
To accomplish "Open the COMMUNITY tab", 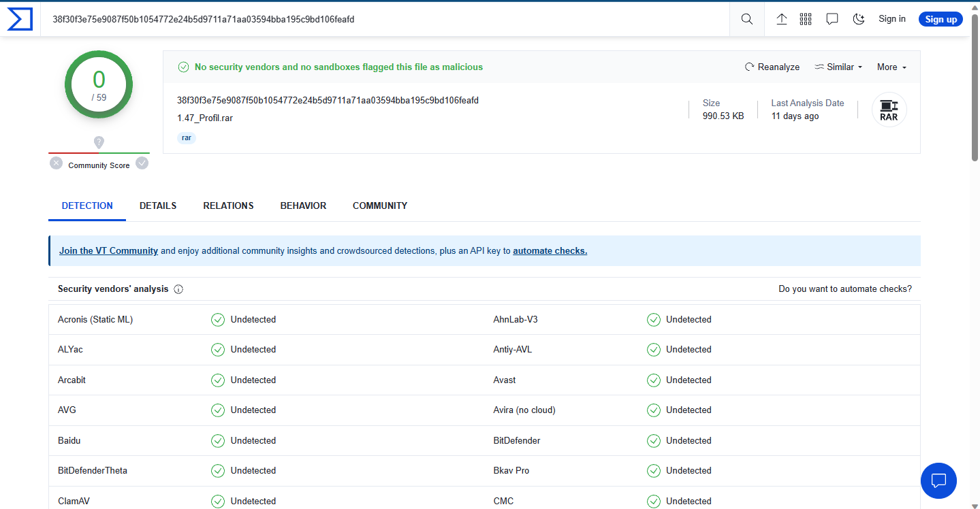I will click(x=380, y=206).
